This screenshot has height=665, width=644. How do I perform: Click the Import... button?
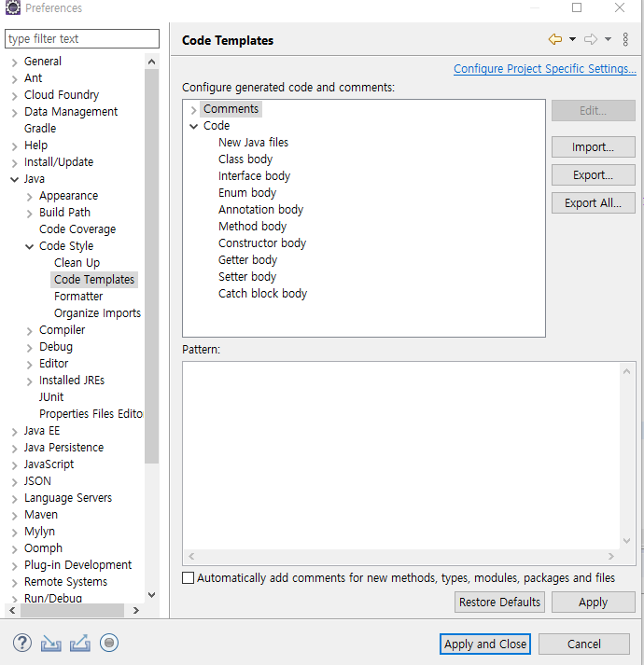click(593, 146)
